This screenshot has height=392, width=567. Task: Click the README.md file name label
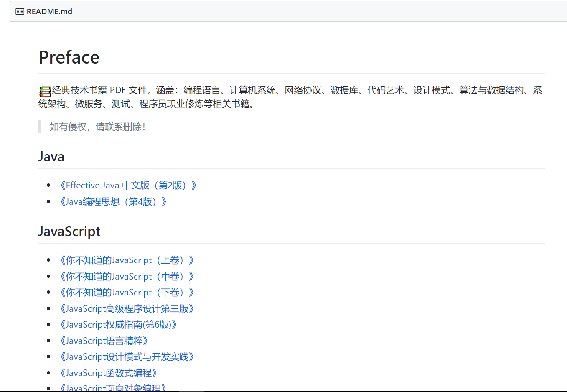coord(49,12)
